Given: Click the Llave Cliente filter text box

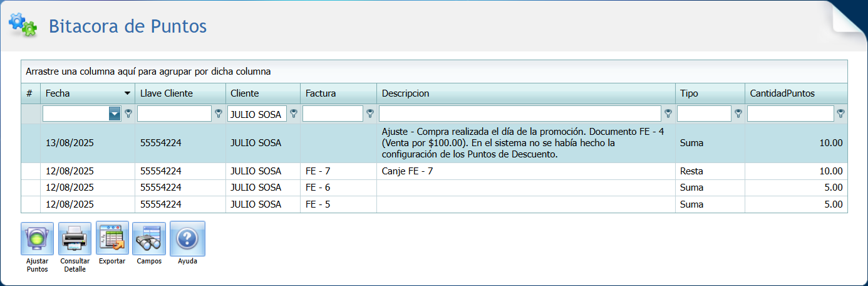Looking at the screenshot, I should (174, 114).
